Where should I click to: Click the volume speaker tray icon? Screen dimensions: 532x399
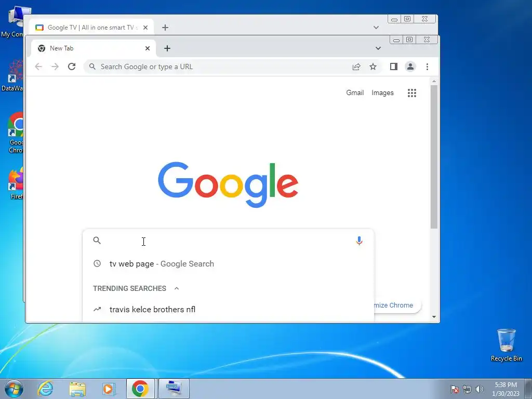pos(480,389)
